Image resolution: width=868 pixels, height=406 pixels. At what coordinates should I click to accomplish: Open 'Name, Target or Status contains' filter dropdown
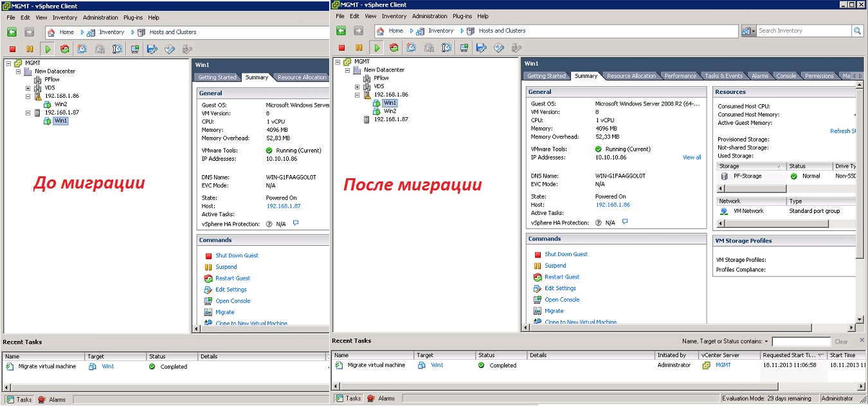(766, 342)
